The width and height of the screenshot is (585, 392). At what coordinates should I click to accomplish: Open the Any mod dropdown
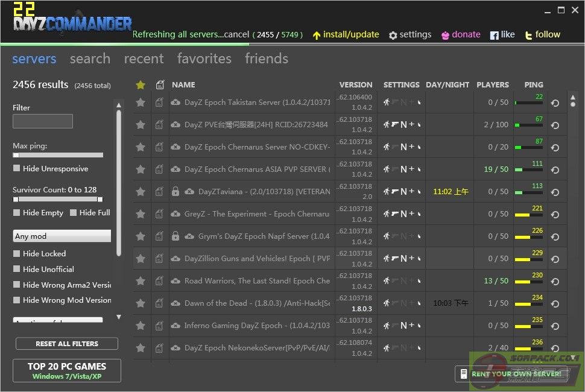click(62, 236)
